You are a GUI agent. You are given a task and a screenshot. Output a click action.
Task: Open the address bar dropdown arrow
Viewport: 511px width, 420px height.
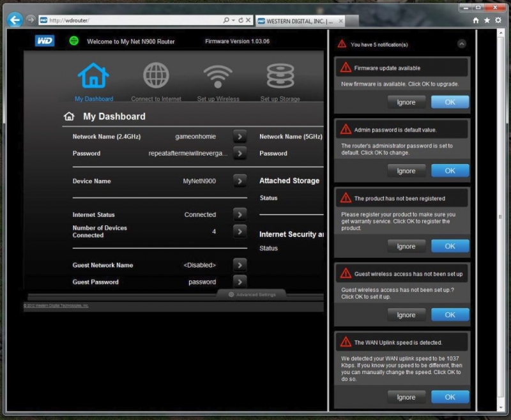(233, 20)
